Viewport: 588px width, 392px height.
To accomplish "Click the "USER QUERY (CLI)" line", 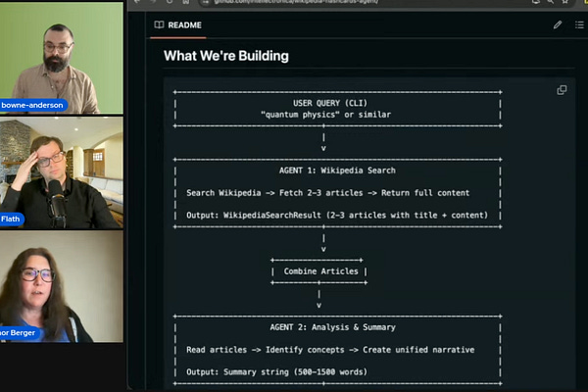I will coord(330,103).
